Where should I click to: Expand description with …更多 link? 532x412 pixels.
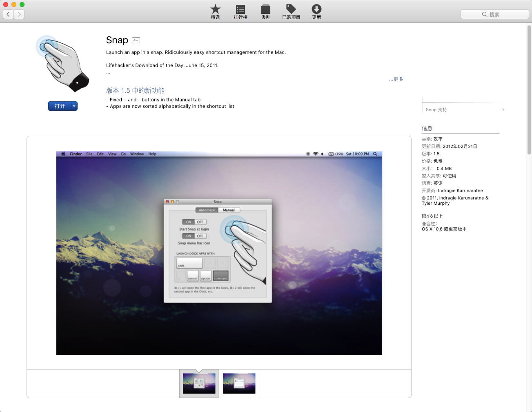pos(396,79)
